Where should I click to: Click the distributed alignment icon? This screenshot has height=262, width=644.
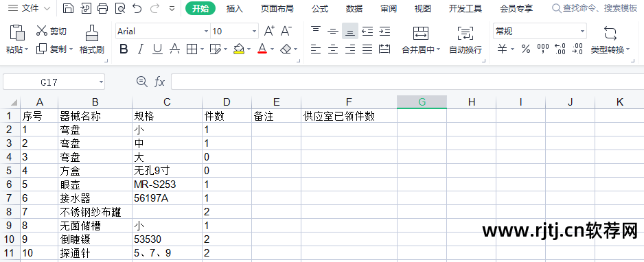pyautogui.click(x=384, y=49)
